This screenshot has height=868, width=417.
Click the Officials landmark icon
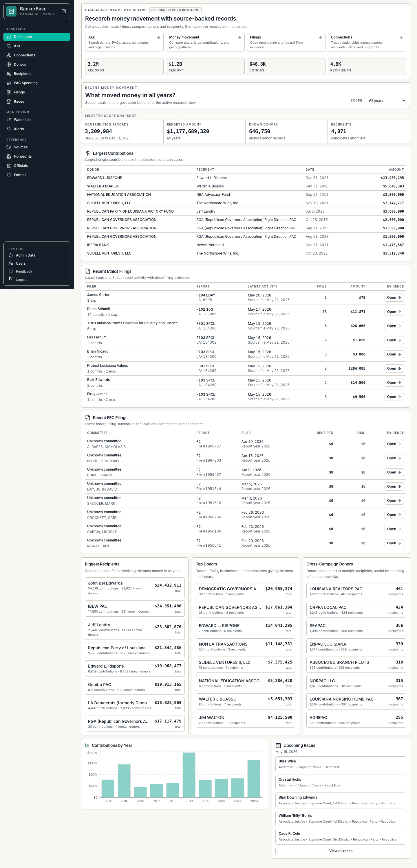9,166
